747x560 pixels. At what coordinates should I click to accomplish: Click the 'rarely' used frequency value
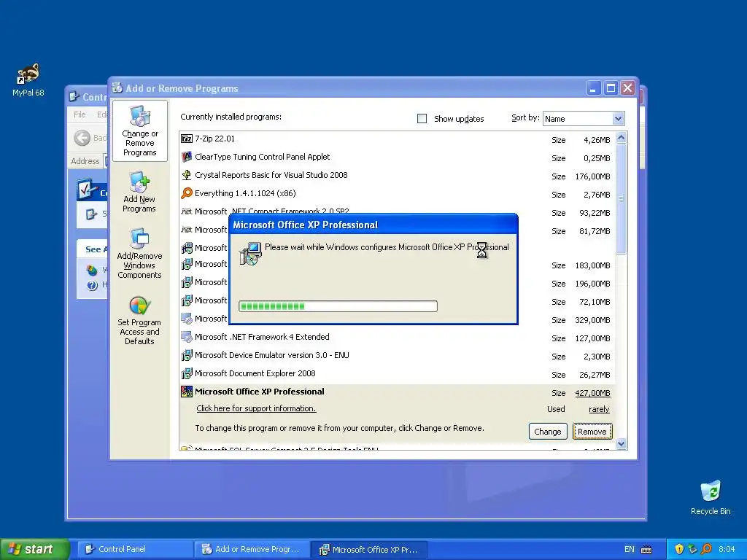(599, 409)
